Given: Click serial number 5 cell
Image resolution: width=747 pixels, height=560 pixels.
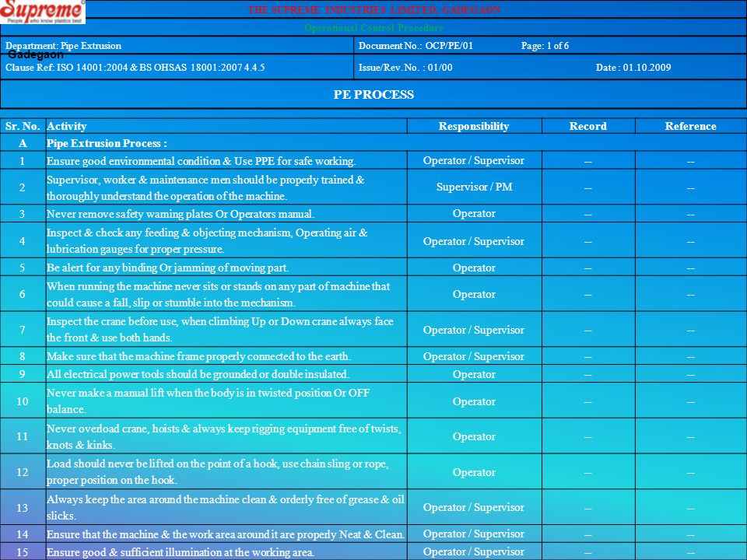Looking at the screenshot, I should click(23, 267).
